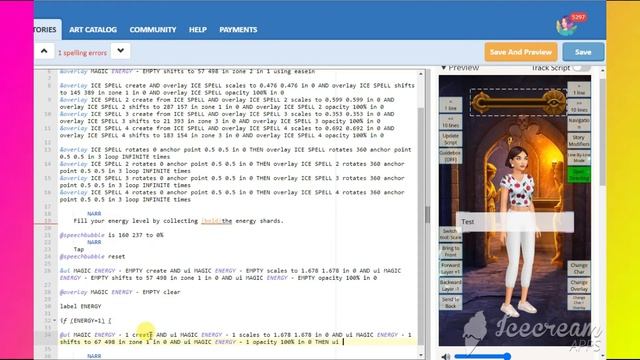Toggle Line By Line Mode

(x=579, y=158)
